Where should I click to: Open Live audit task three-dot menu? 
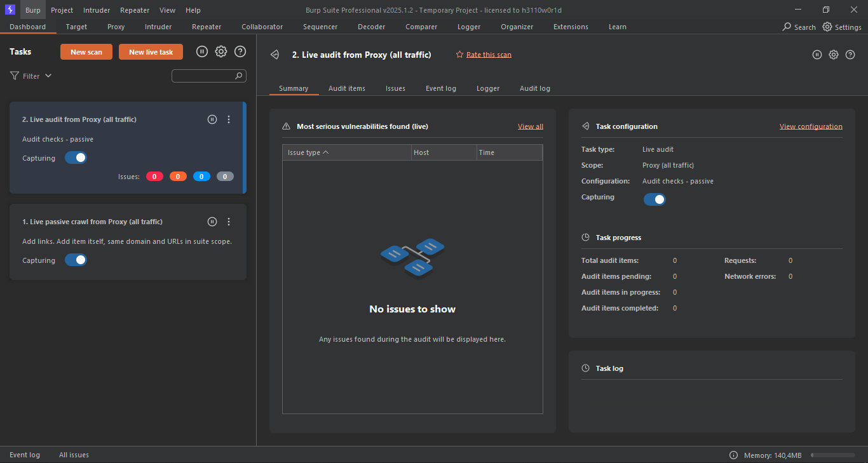tap(229, 119)
